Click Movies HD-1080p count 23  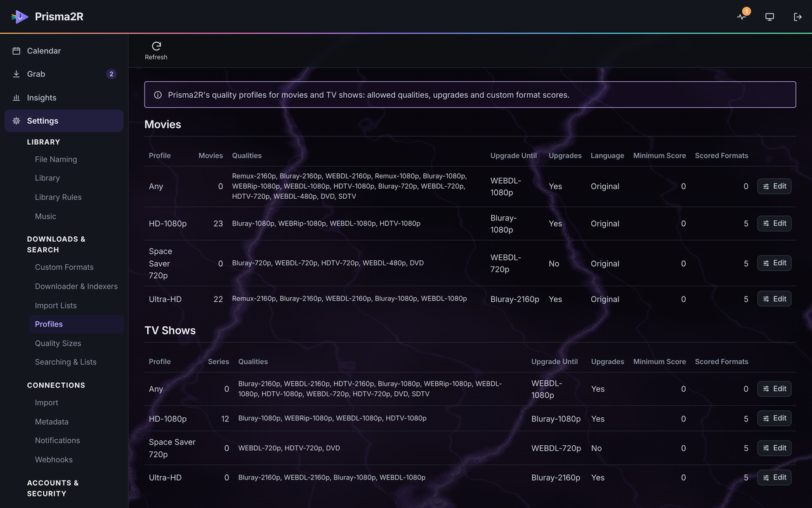[218, 224]
